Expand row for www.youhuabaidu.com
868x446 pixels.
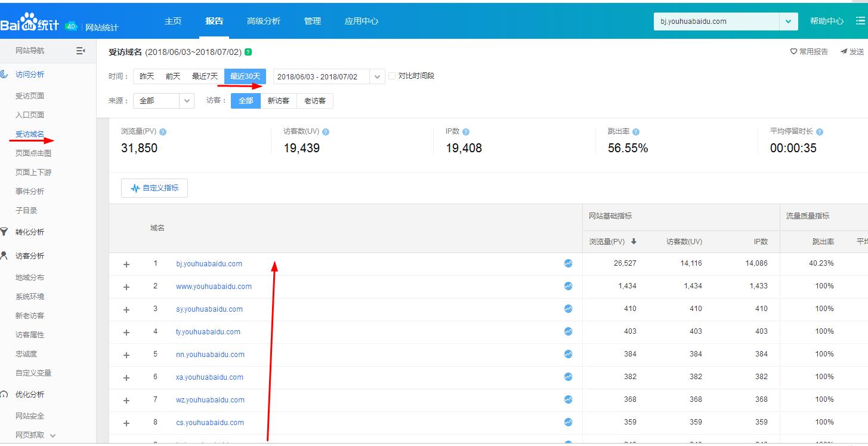pos(126,287)
